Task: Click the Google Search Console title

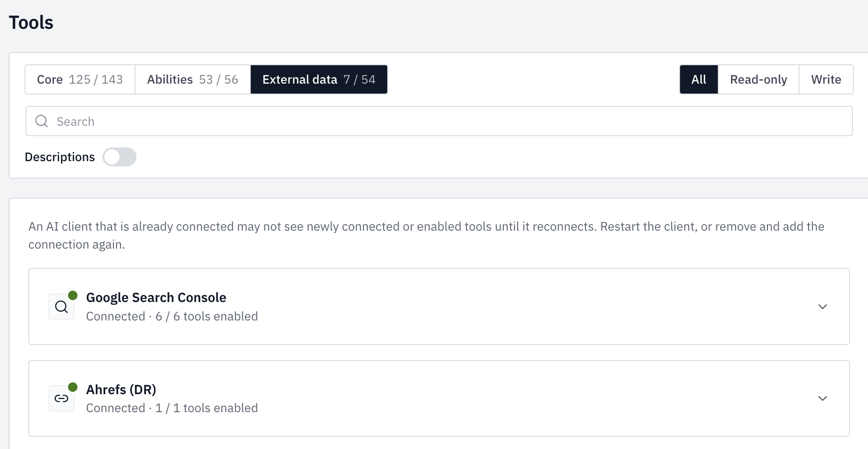Action: coord(156,297)
